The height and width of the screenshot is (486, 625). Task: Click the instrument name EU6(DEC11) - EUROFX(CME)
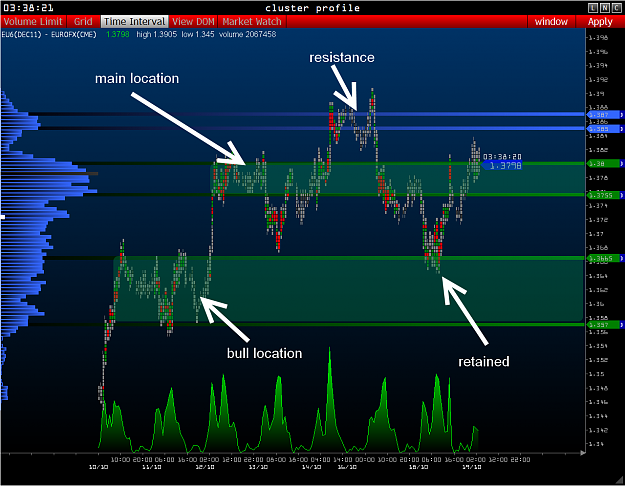[49, 34]
